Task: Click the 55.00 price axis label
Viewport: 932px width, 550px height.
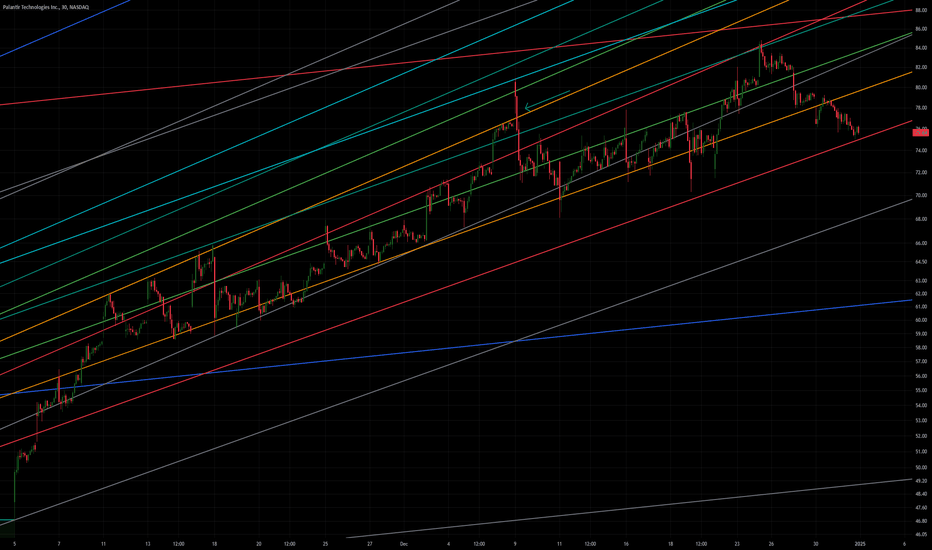Action: 921,391
